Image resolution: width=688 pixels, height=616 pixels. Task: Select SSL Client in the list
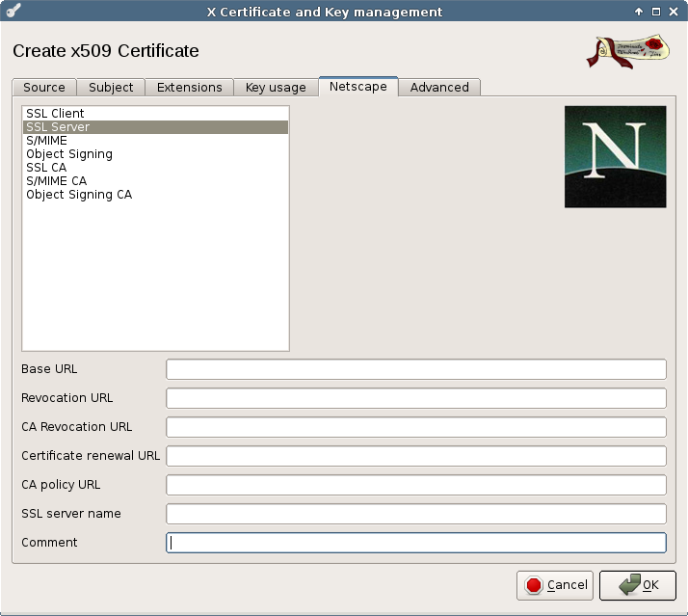coord(155,114)
